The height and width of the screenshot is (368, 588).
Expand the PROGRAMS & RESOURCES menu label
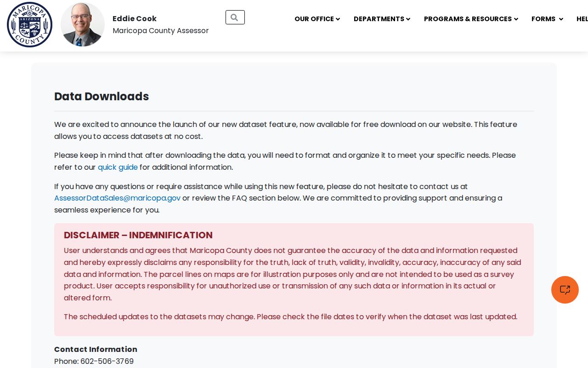(x=468, y=19)
